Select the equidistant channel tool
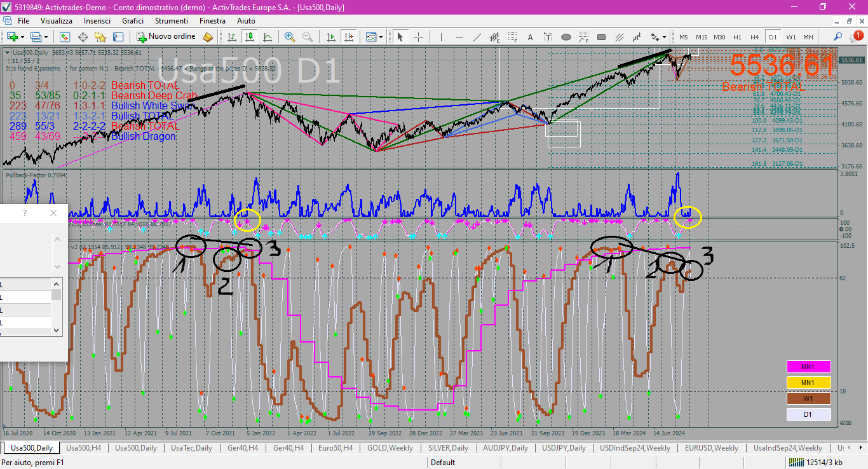 [495, 37]
